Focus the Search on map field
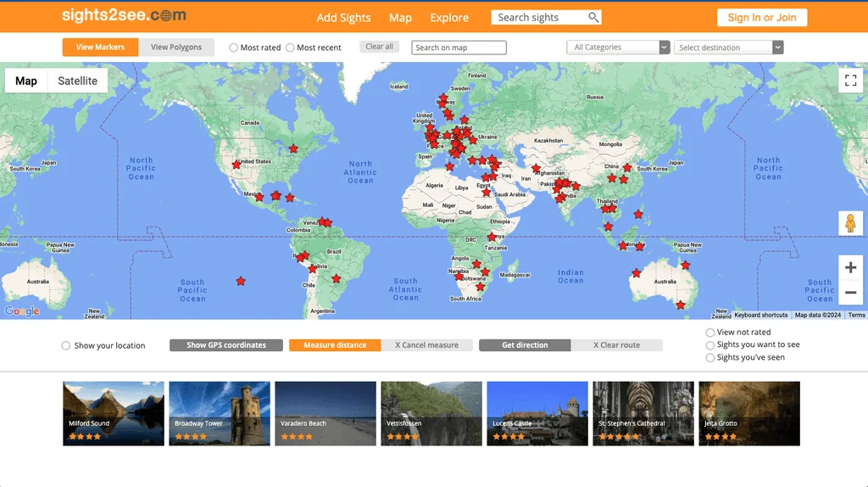The height and width of the screenshot is (487, 868). pyautogui.click(x=459, y=48)
